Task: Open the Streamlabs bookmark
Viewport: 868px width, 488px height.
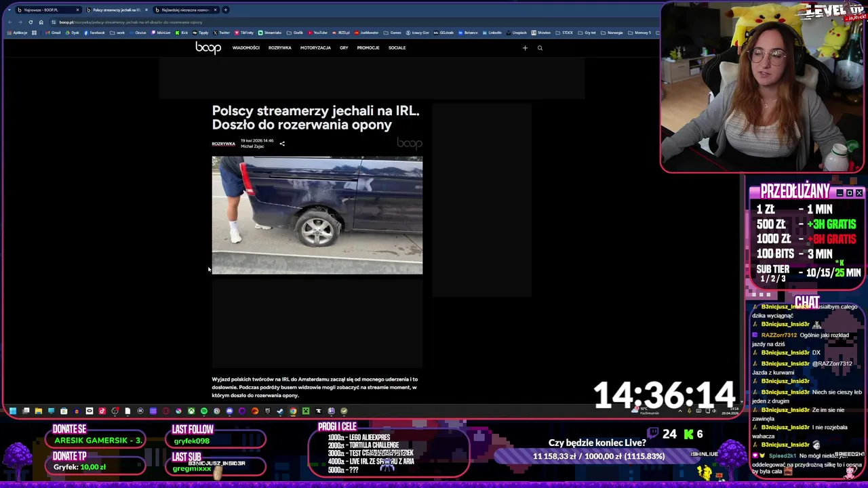Action: click(270, 33)
